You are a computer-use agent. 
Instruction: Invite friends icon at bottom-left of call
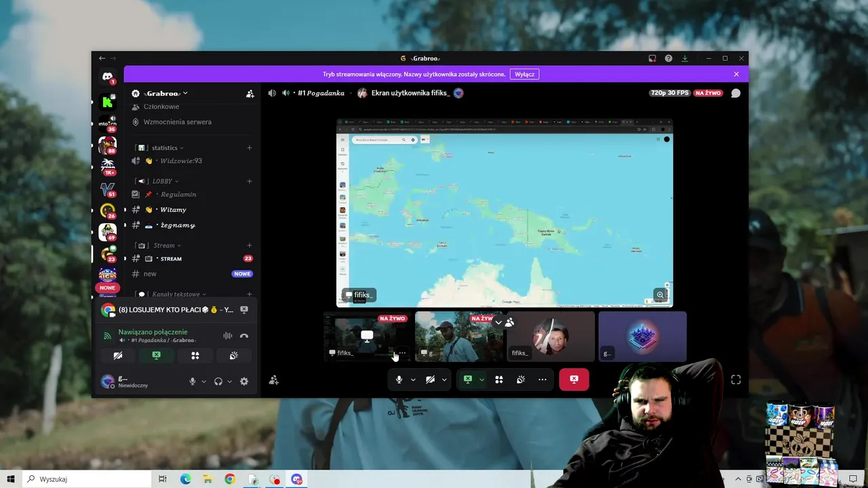274,380
